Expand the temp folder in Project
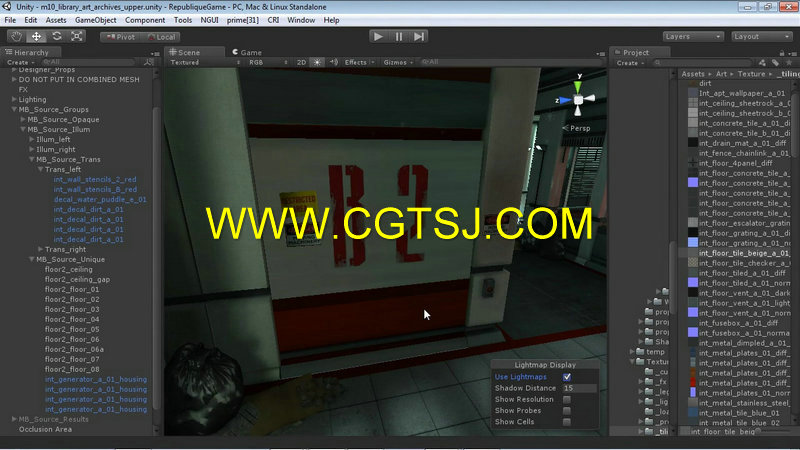Viewport: 800px width, 450px height. tap(632, 352)
